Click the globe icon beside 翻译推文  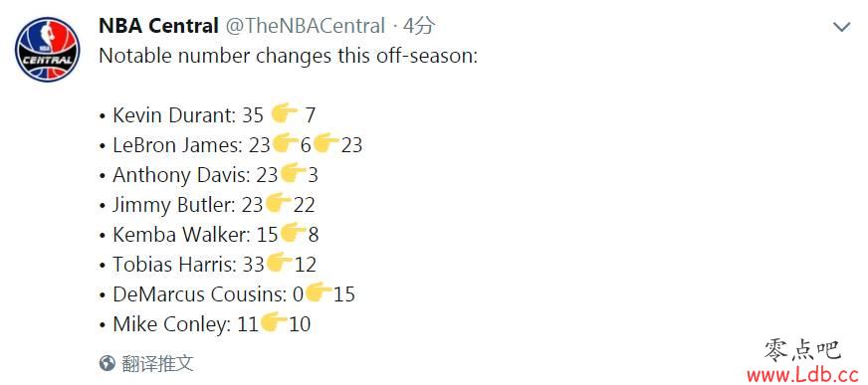pos(107,363)
